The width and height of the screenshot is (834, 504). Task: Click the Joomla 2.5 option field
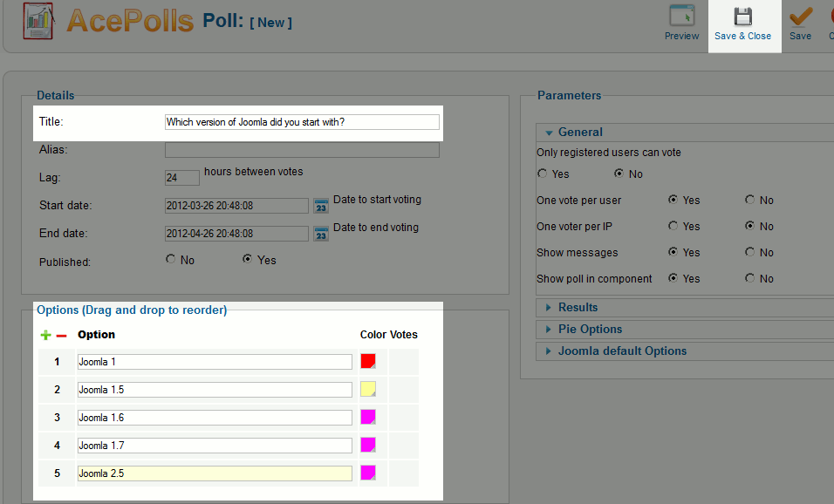pos(215,473)
